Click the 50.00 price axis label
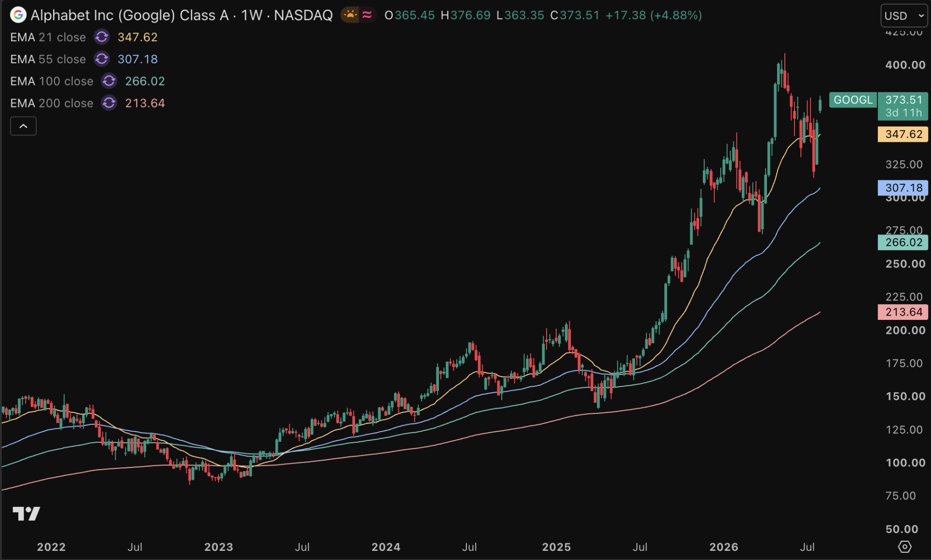The height and width of the screenshot is (560, 931). coord(902,529)
